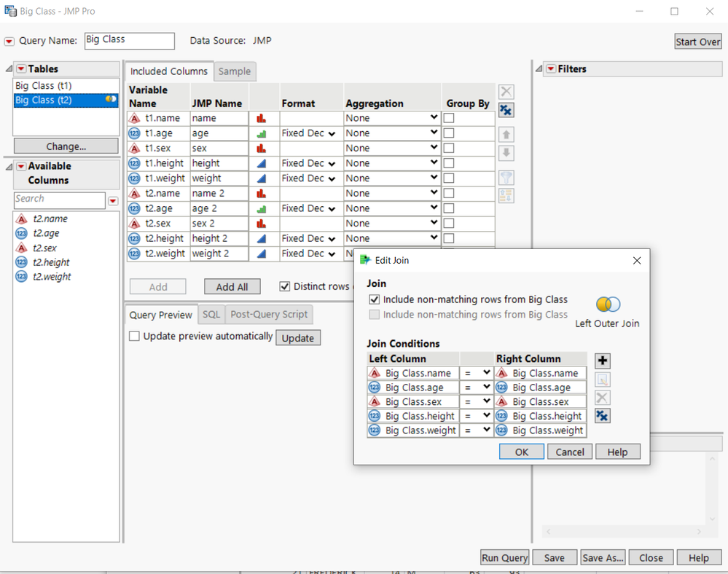The height and width of the screenshot is (574, 728).
Task: Click the numeric icon next to Big Class.age right column
Action: pyautogui.click(x=501, y=388)
